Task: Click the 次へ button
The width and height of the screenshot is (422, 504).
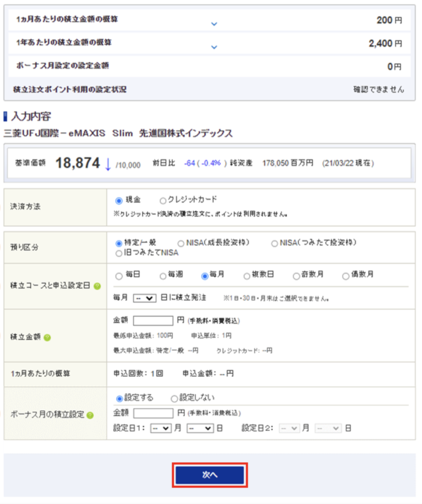Action: pos(210,475)
